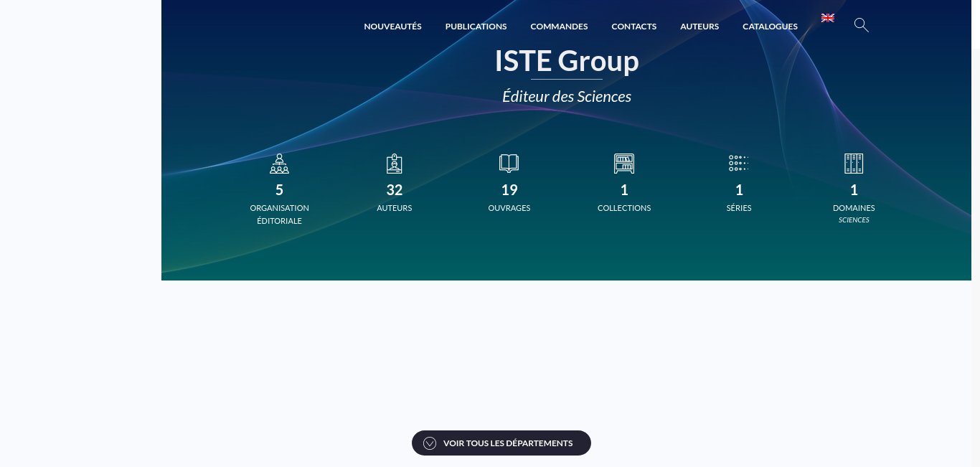This screenshot has width=980, height=467.
Task: Click the Collections bookshelf icon
Action: point(624,164)
